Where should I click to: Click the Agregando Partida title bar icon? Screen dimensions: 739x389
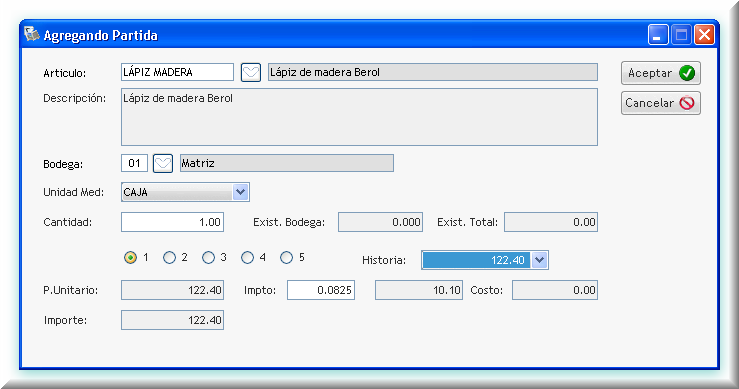(32, 34)
